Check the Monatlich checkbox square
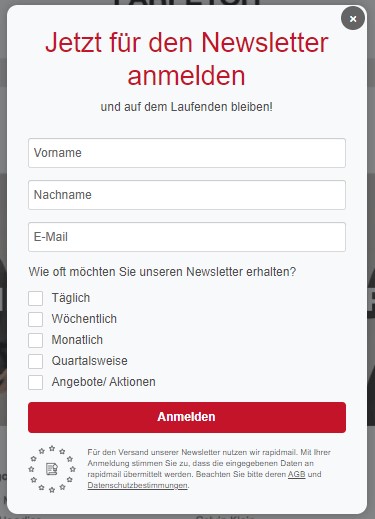The width and height of the screenshot is (375, 519). [x=36, y=340]
